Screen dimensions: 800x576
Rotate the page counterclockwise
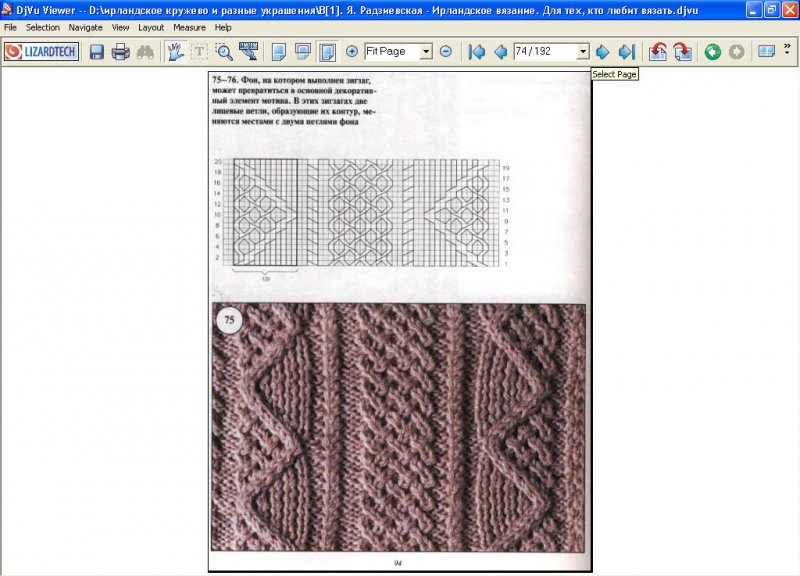tap(658, 52)
